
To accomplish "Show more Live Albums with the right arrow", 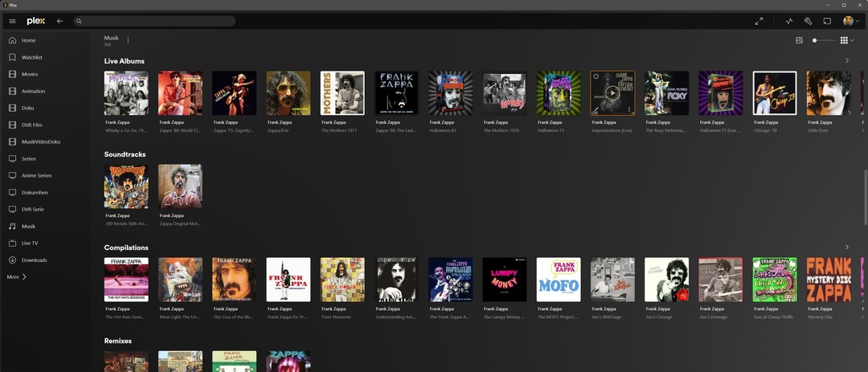I will (847, 60).
